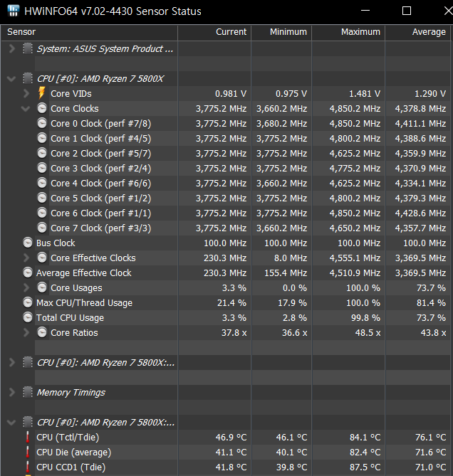Screen dimensions: 453x476
Task: Click the clock icon for Core Effective Clocks
Action: point(42,258)
